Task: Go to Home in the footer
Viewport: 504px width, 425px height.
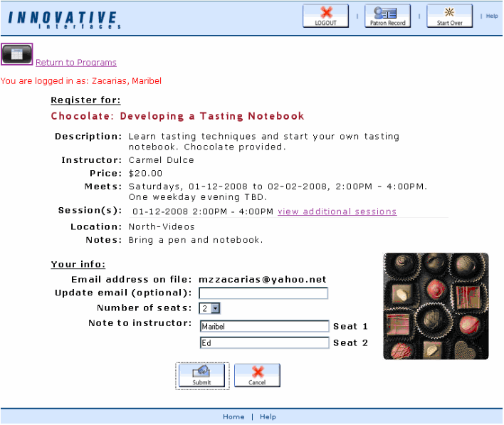Action: click(233, 416)
